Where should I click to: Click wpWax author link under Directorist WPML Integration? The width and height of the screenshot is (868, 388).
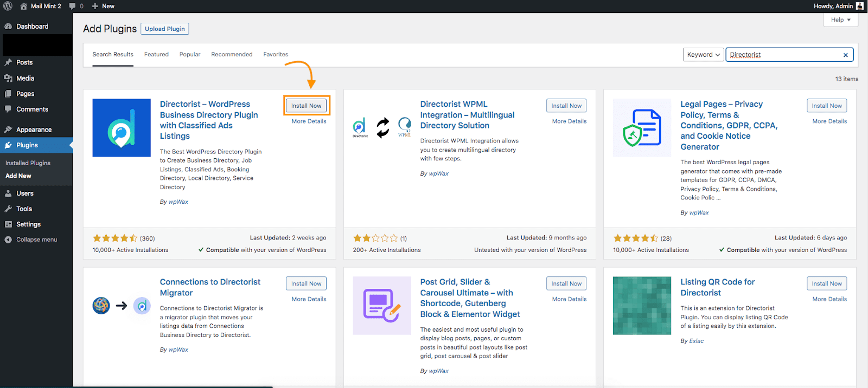[439, 173]
